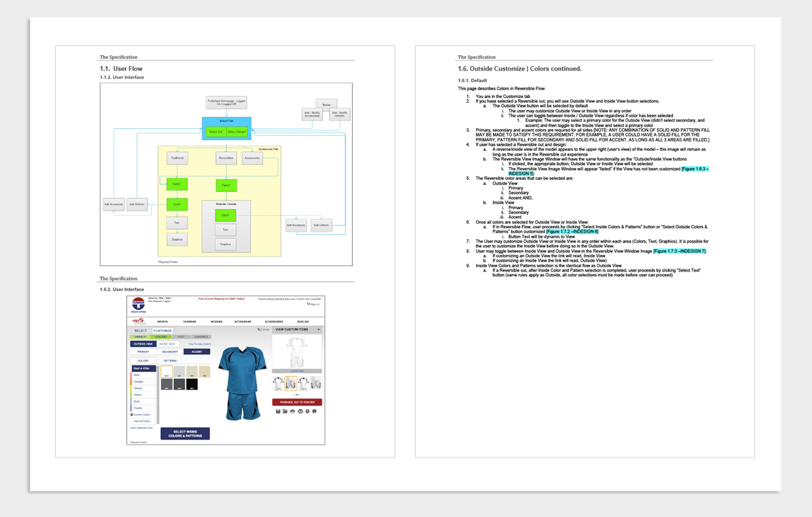The image size is (812, 517).
Task: Select the Reds color category
Action: pos(143,375)
